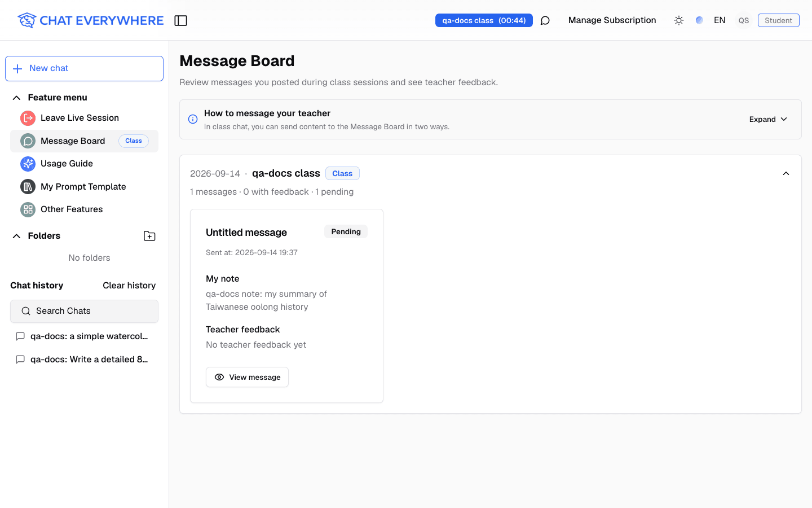
Task: Click the qa-docs class timer badge
Action: (x=484, y=20)
